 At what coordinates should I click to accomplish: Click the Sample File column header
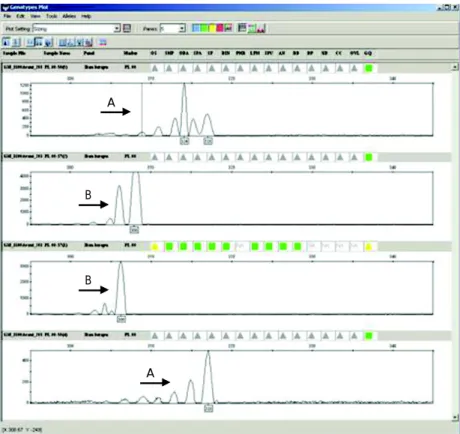pos(14,53)
